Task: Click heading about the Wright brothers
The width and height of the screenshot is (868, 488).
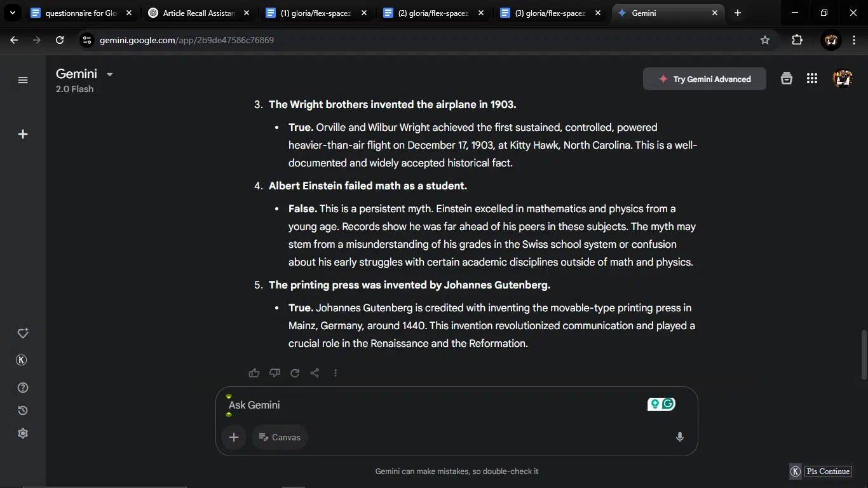Action: (x=392, y=104)
